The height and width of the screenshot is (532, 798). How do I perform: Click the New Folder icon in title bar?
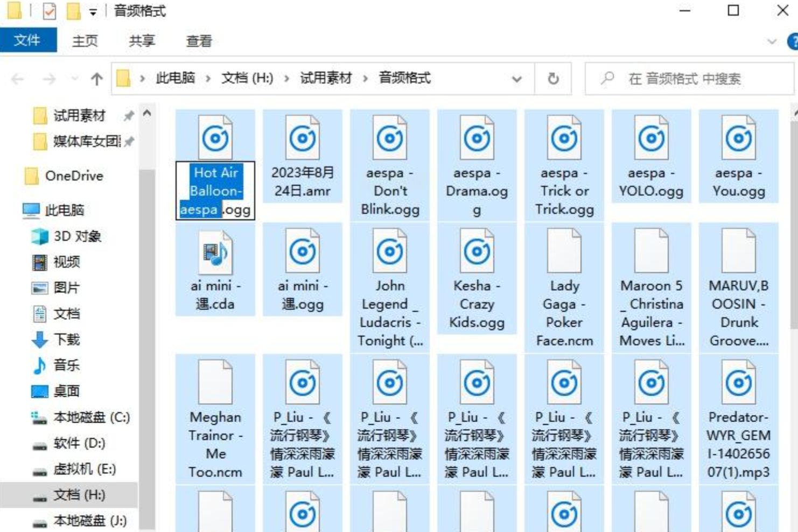click(x=73, y=11)
